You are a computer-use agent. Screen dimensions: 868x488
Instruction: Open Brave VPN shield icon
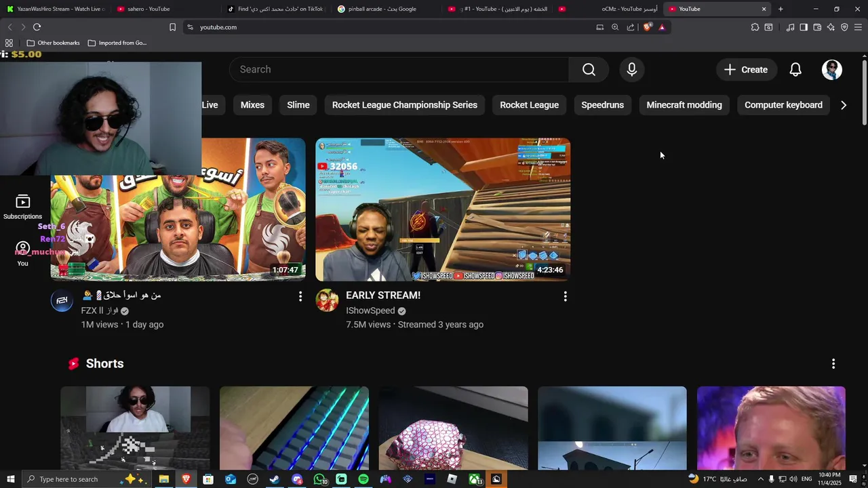click(x=844, y=27)
